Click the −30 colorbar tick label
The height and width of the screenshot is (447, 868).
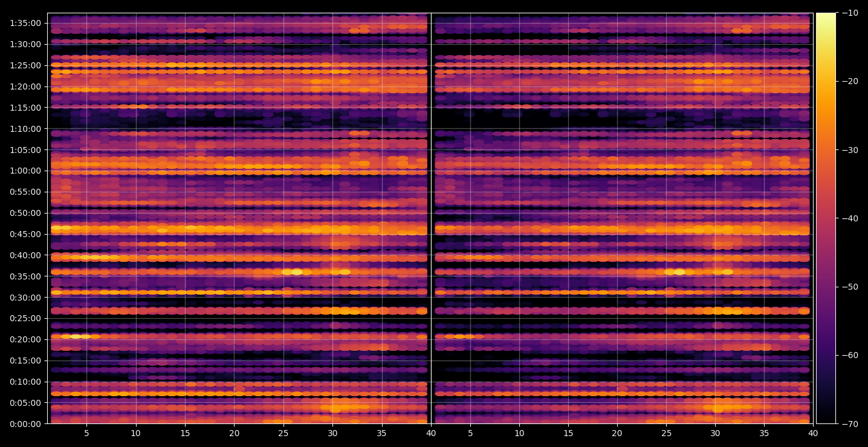tap(850, 150)
